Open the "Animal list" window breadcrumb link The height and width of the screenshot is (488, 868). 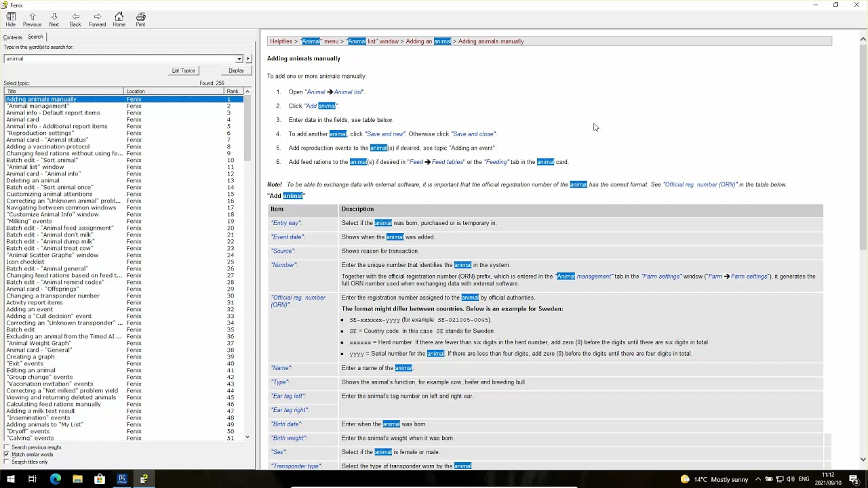coord(373,41)
